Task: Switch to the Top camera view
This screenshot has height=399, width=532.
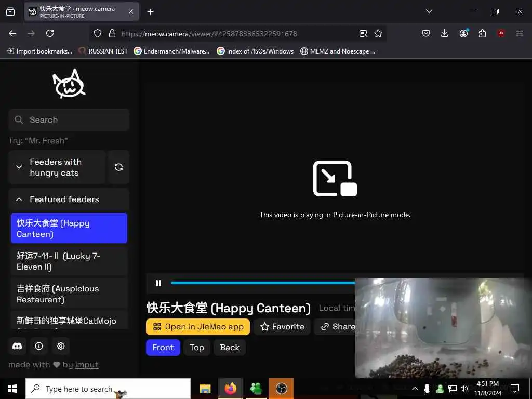Action: 197,348
